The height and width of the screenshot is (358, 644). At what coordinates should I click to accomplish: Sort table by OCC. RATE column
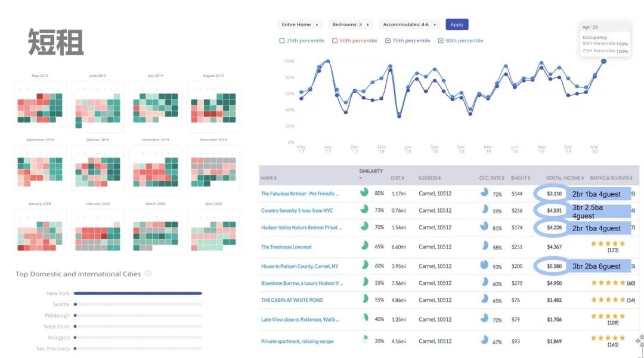pyautogui.click(x=491, y=178)
